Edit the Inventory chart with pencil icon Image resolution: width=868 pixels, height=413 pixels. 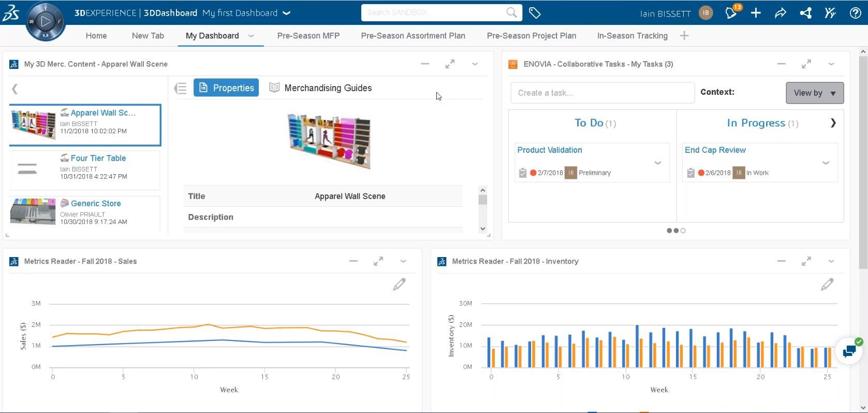click(827, 284)
